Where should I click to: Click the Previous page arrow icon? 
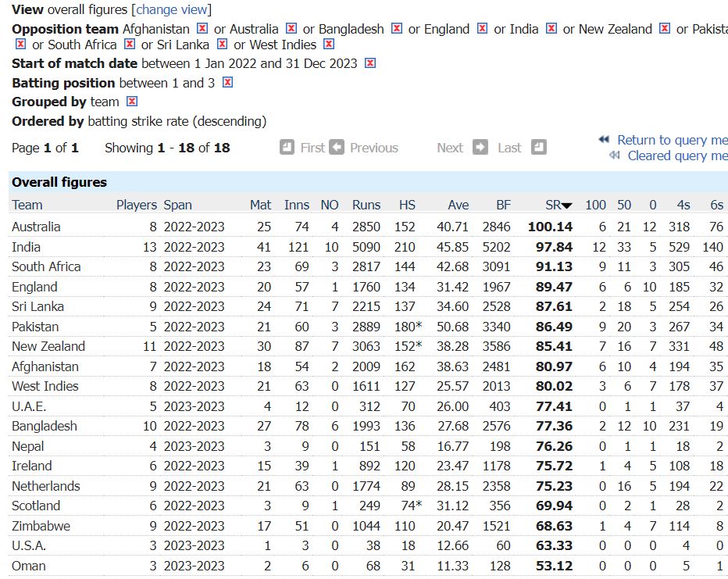(337, 148)
